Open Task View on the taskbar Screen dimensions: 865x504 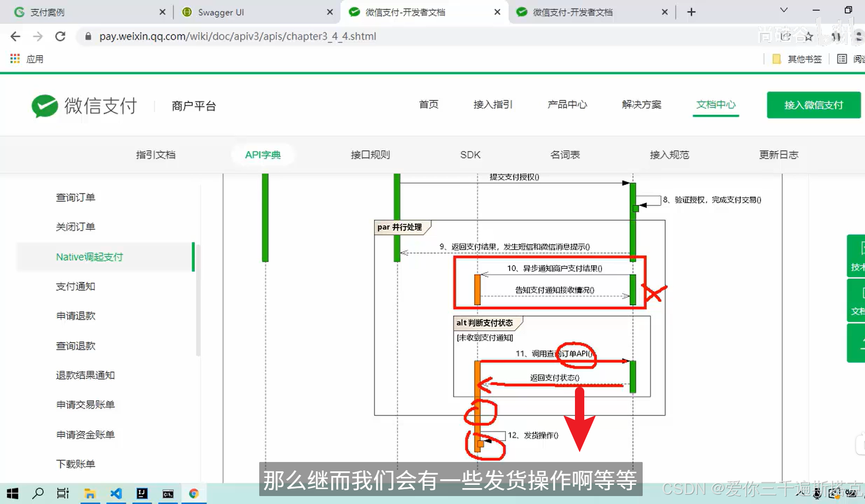63,493
